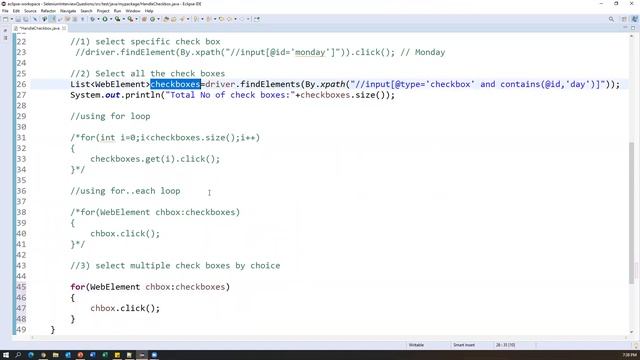The image size is (640, 360).
Task: Click the Coverage launch toolbar icon
Action: click(118, 19)
